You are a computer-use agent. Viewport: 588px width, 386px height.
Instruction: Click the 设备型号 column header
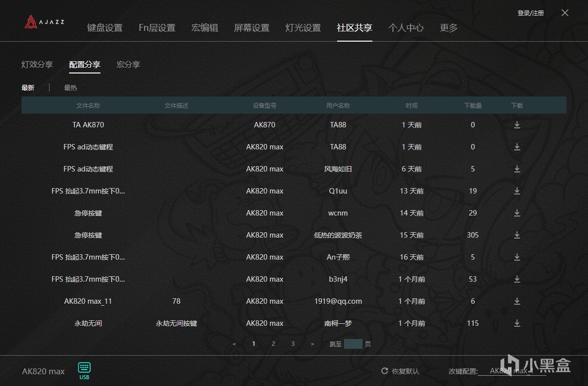coord(265,105)
